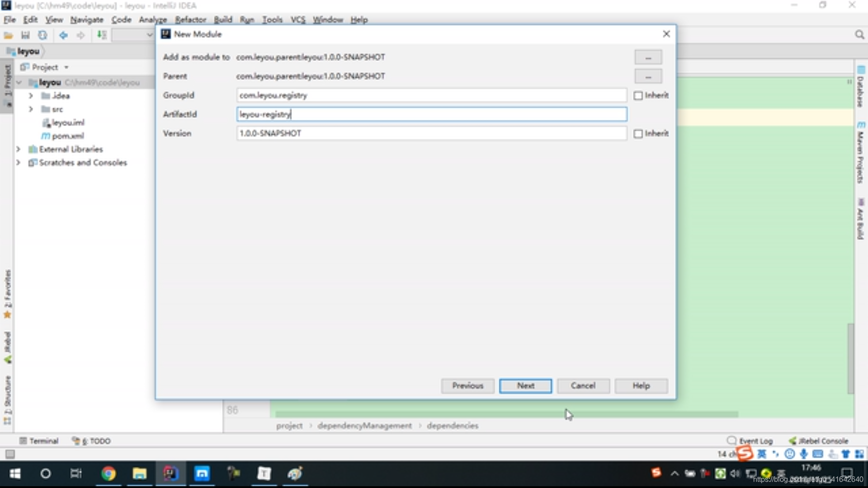Open the Maven Projects tool window

(x=861, y=152)
